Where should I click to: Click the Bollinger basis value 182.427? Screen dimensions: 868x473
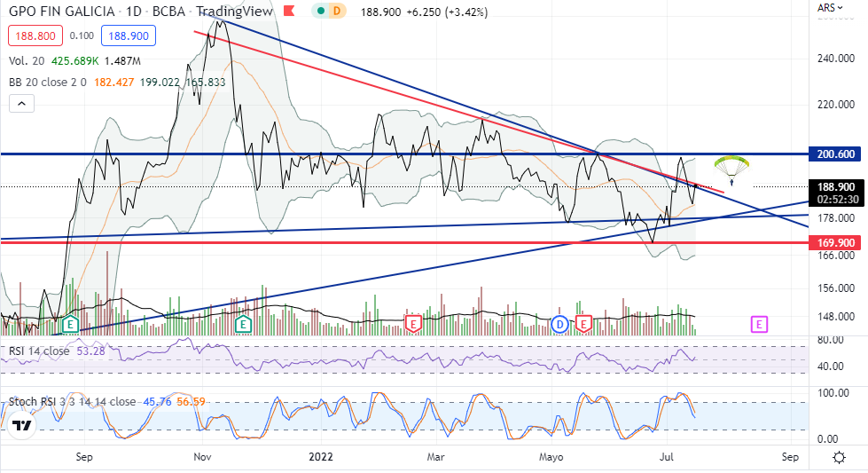(114, 83)
